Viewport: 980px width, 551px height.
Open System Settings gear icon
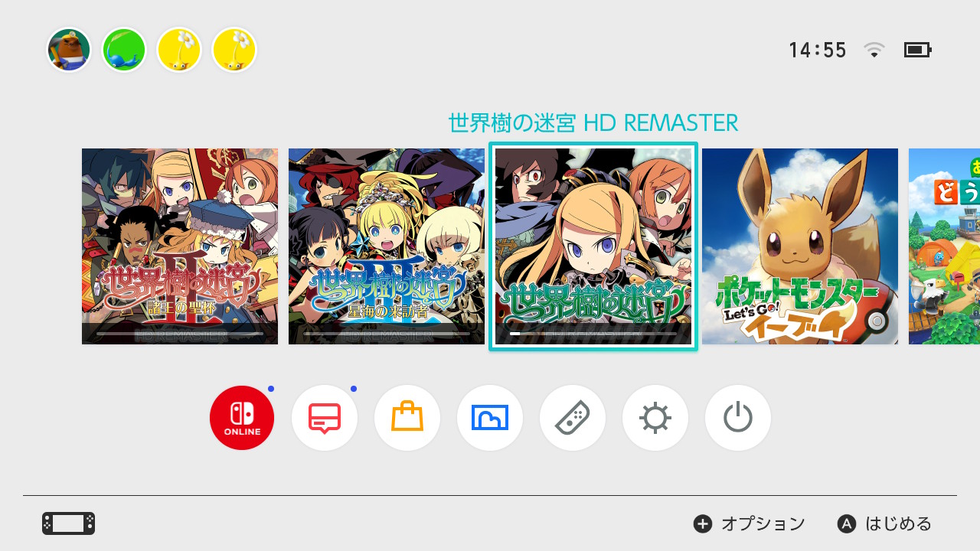coord(655,418)
